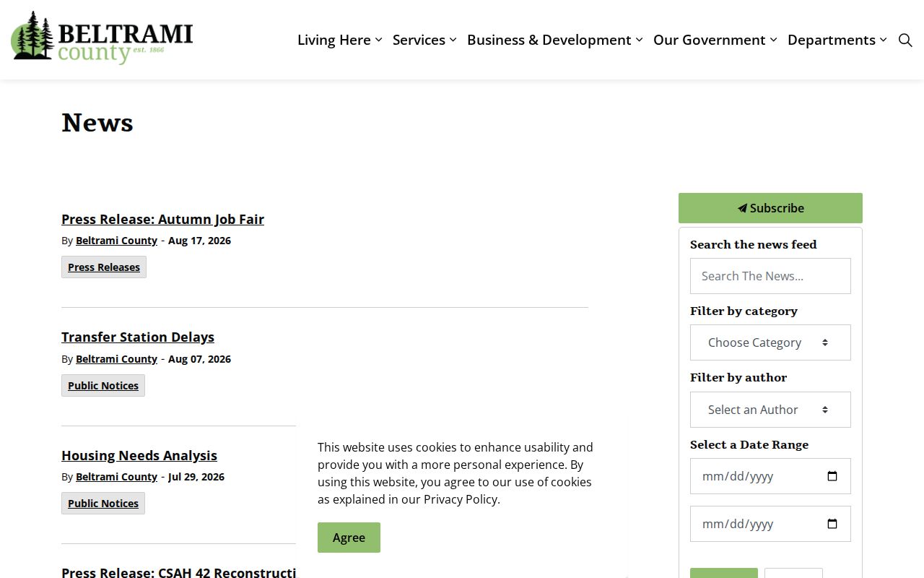
Task: Open Press Release: CSAH 42 Reconstruction article
Action: (179, 572)
